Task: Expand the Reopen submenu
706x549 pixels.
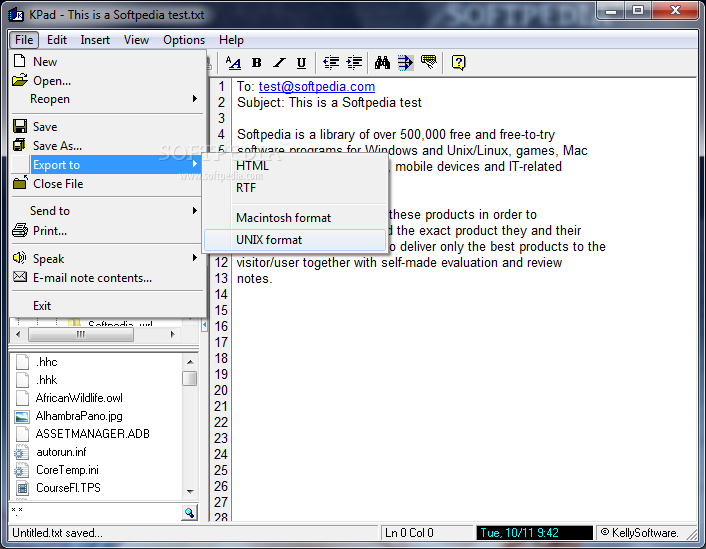Action: 107,99
